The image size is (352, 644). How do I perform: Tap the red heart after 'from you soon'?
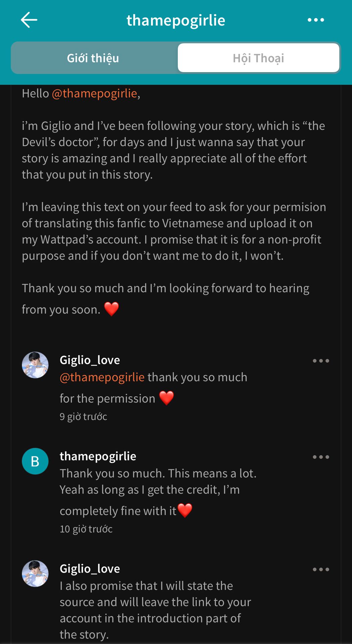tap(111, 309)
